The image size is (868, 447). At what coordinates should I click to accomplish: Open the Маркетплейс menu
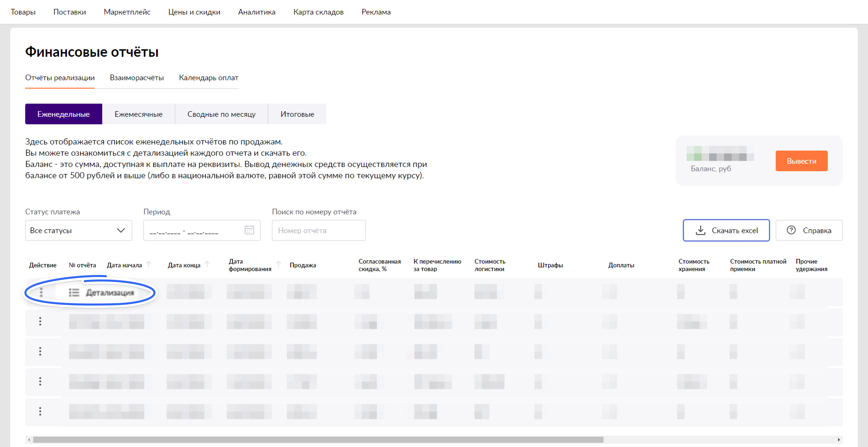point(127,12)
